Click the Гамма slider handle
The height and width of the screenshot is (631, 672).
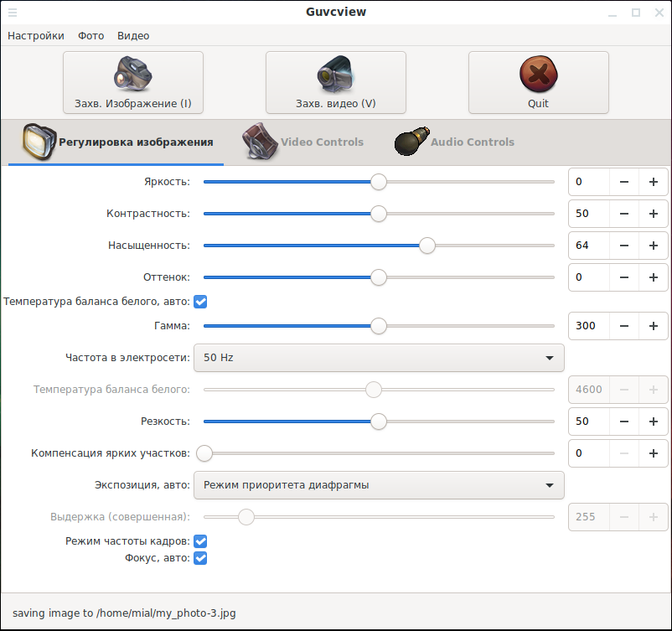379,326
